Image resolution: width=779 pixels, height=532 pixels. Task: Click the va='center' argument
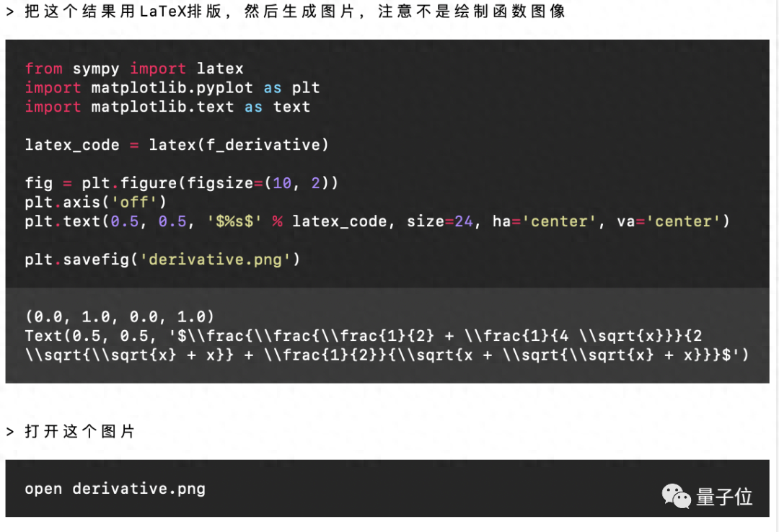tap(673, 221)
